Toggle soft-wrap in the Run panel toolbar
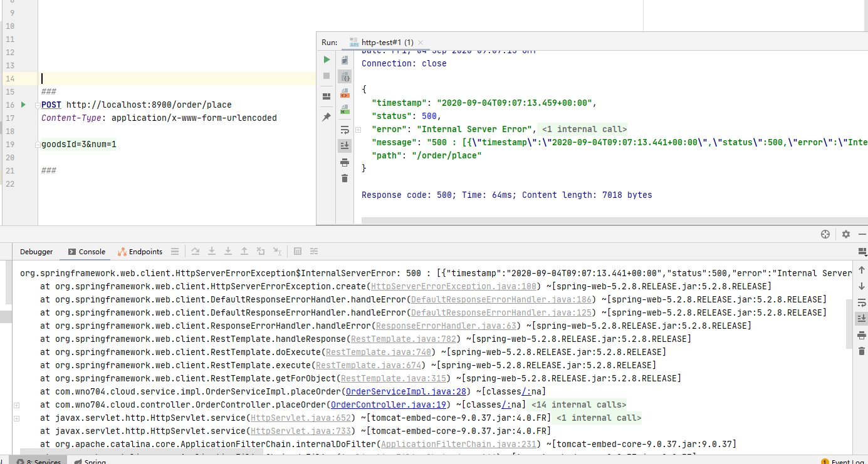Screen dimensions: 868x464 (x=345, y=130)
